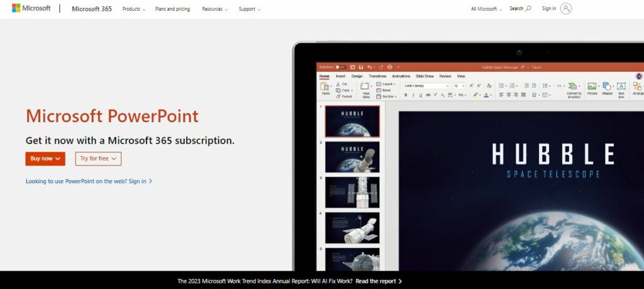Click the Paste clipboard icon
644x289 pixels.
[325, 87]
